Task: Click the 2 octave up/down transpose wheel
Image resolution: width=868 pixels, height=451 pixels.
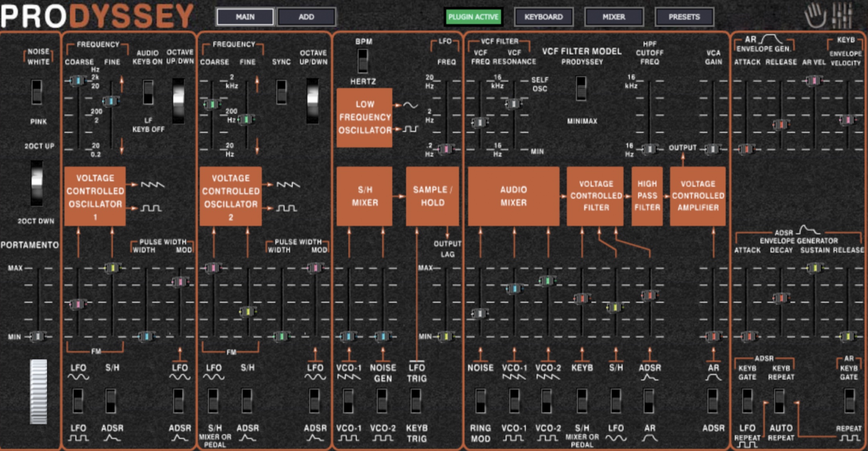Action: [x=37, y=183]
